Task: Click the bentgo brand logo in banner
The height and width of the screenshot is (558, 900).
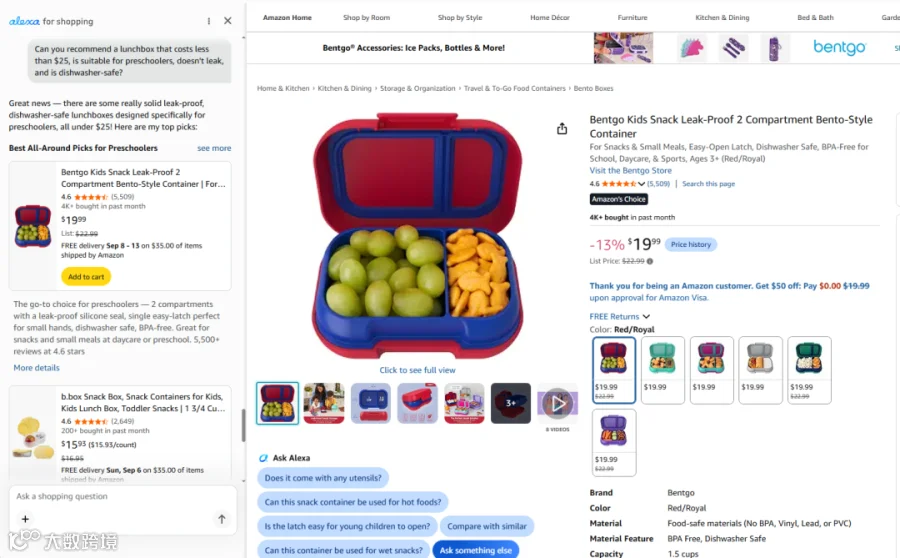Action: tap(839, 47)
